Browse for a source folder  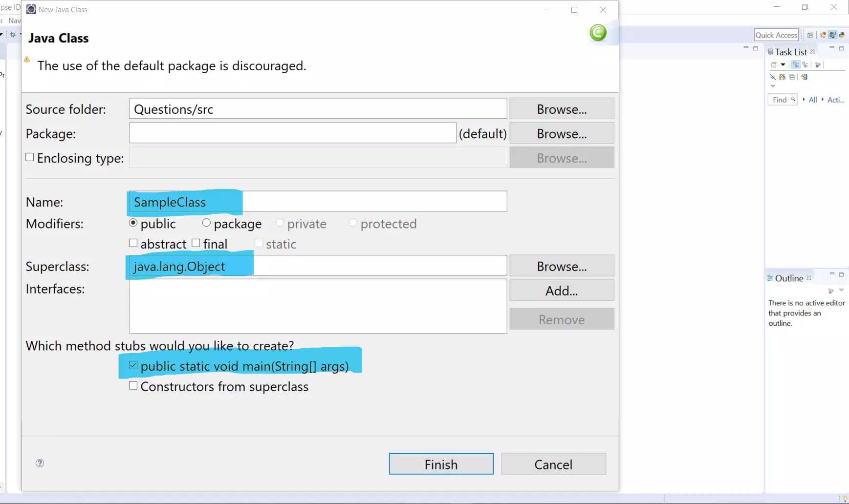(561, 108)
